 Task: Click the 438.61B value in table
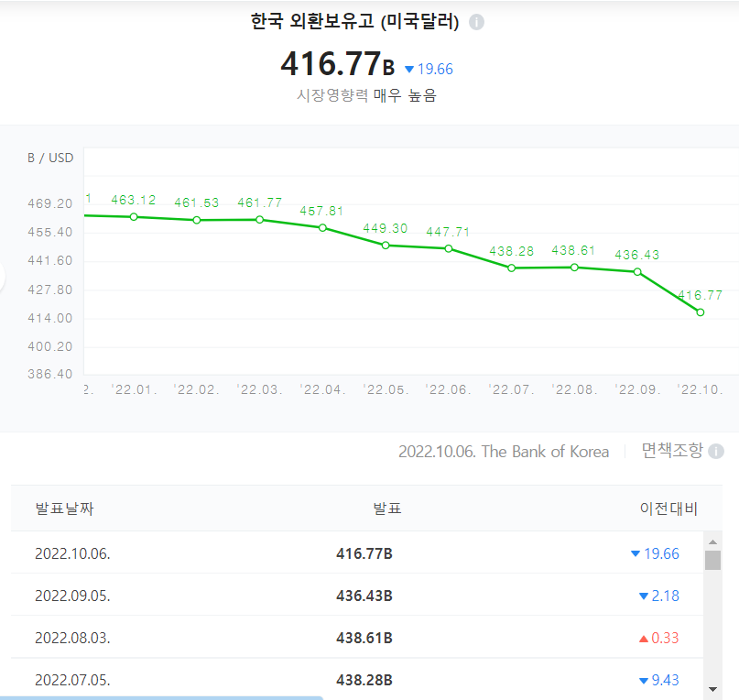[364, 638]
